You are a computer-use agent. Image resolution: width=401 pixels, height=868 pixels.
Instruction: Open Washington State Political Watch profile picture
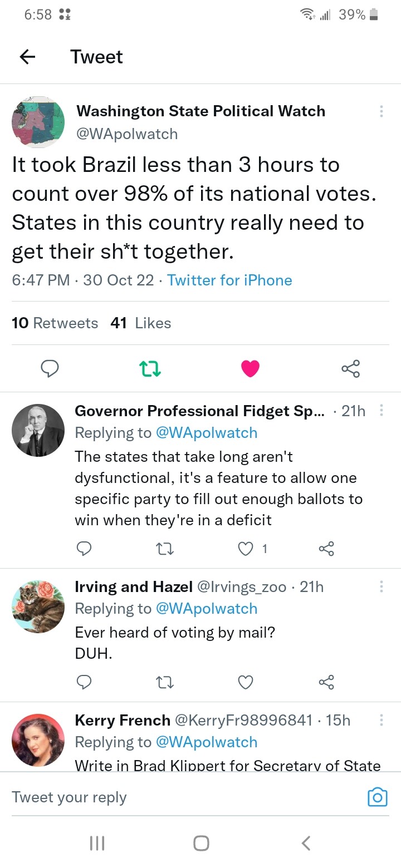[x=38, y=122]
